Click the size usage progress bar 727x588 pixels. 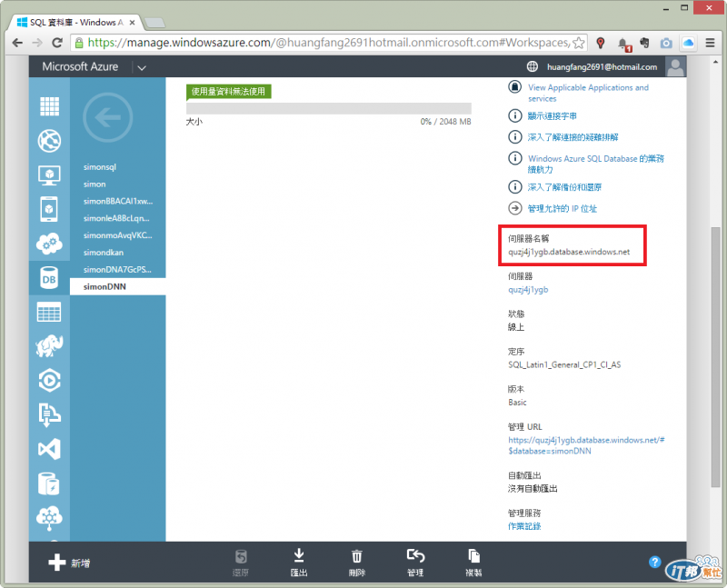(x=329, y=108)
